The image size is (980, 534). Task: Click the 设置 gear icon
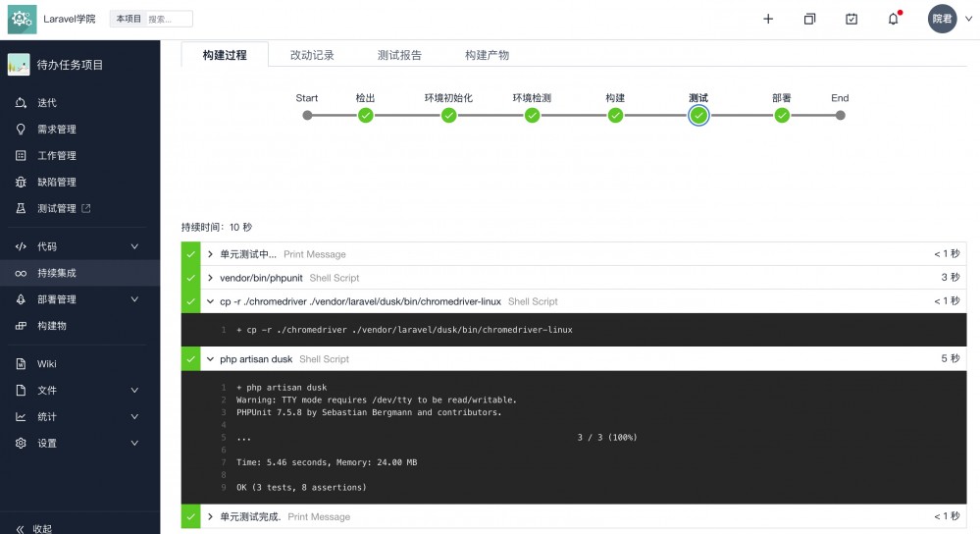(21, 443)
